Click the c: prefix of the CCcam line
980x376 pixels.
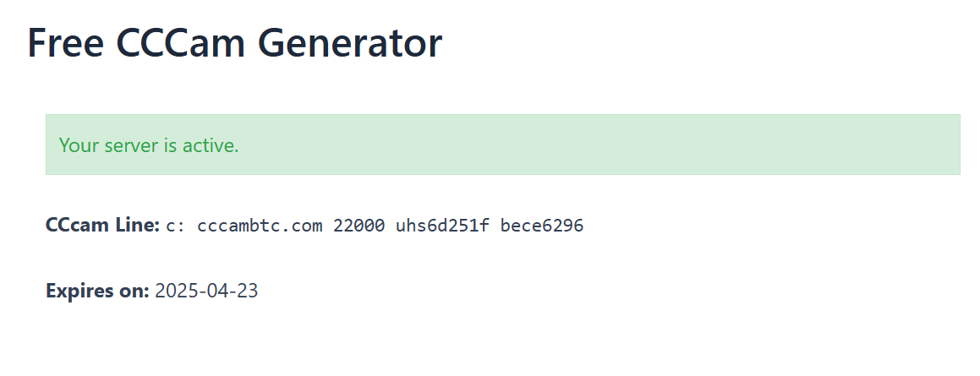coord(176,226)
